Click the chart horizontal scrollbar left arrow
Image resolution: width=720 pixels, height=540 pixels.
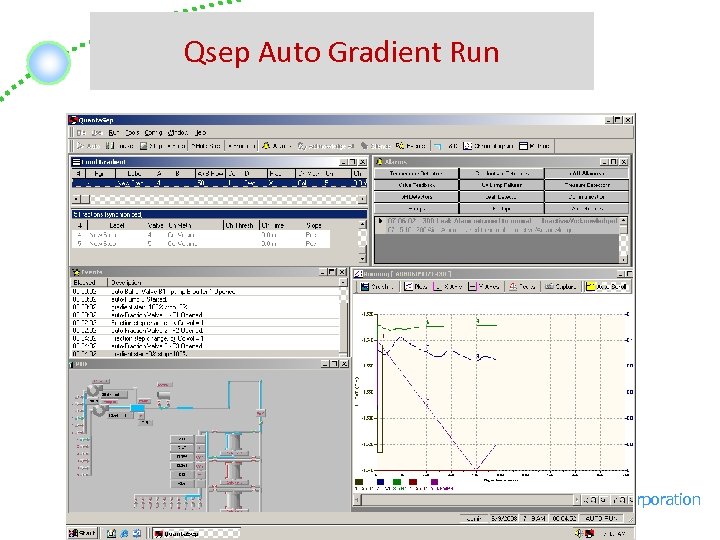(x=357, y=500)
